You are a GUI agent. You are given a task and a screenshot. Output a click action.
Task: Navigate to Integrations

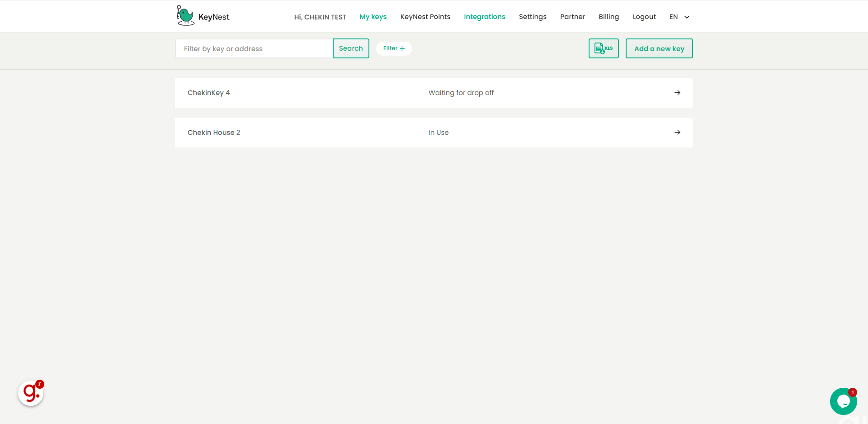pos(484,17)
